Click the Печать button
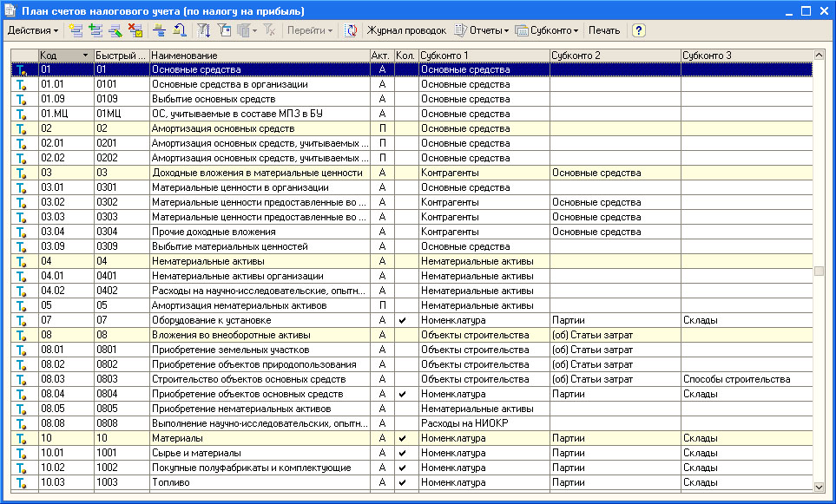836x504 pixels. tap(604, 30)
